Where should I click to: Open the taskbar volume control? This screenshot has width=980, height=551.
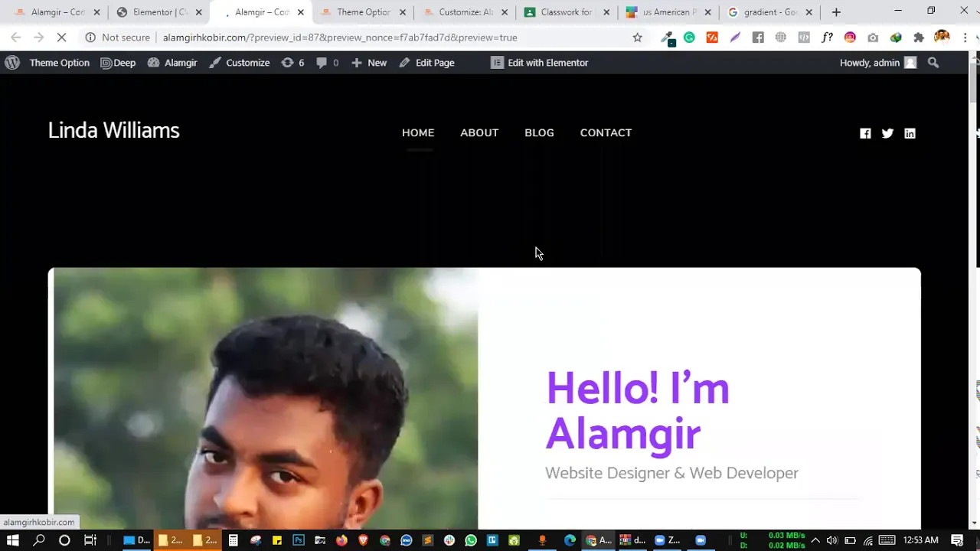coord(832,540)
